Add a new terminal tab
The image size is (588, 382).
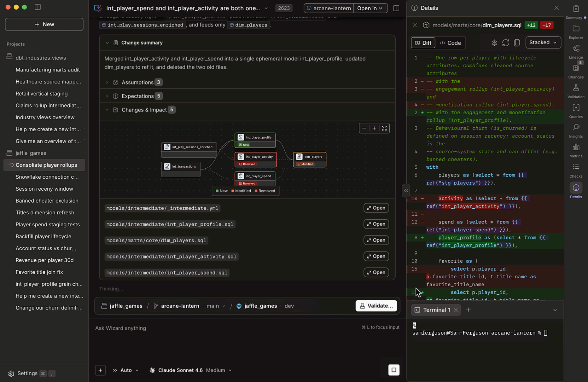(x=468, y=310)
